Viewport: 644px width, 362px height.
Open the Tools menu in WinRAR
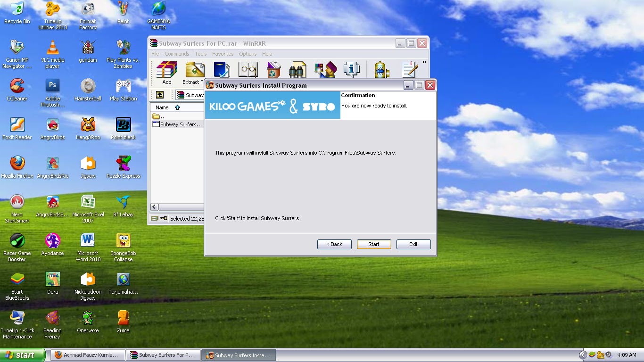tap(201, 54)
